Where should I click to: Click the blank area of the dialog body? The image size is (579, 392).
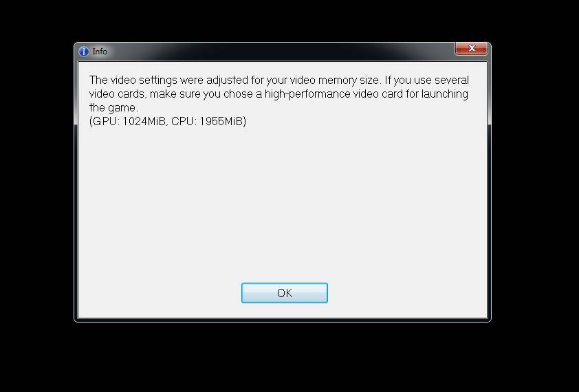(283, 203)
